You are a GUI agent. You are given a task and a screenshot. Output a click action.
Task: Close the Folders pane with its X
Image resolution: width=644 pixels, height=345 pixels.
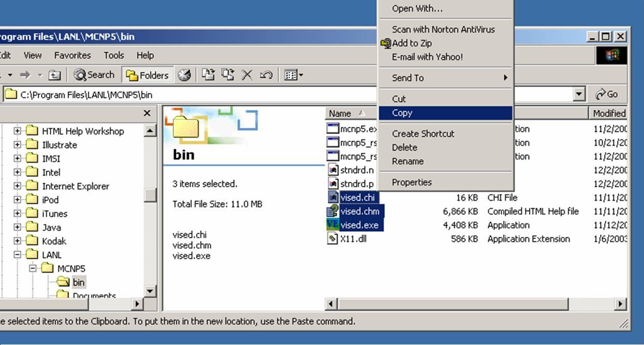[147, 113]
